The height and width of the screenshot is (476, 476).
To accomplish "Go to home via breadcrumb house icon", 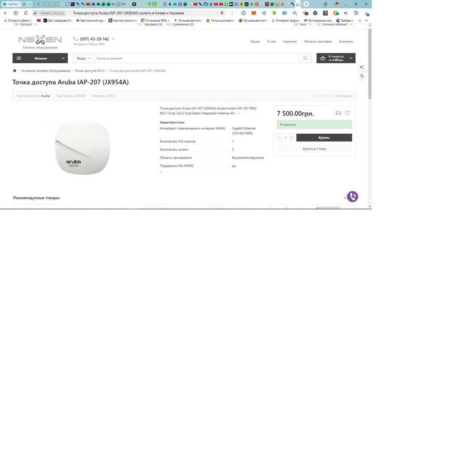I will (14, 71).
